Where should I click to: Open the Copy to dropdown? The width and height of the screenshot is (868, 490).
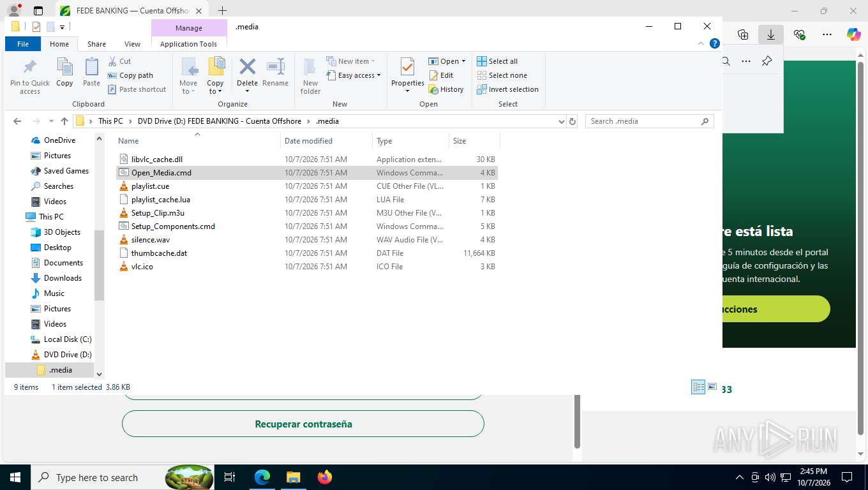click(x=216, y=77)
